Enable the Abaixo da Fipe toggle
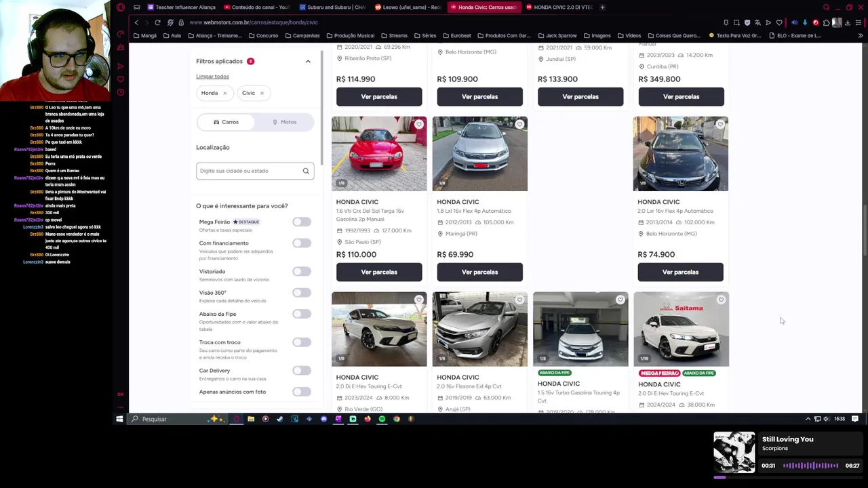Screen dimensions: 868x488 coord(302,314)
